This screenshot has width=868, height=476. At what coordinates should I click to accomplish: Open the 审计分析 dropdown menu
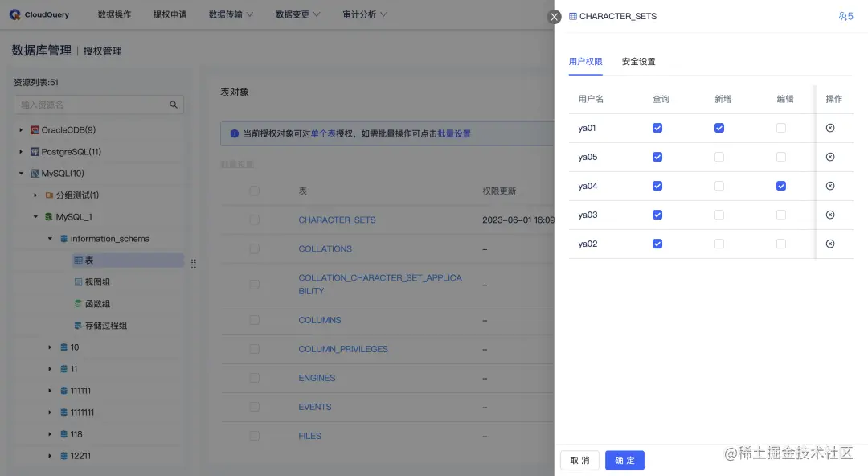pos(364,14)
